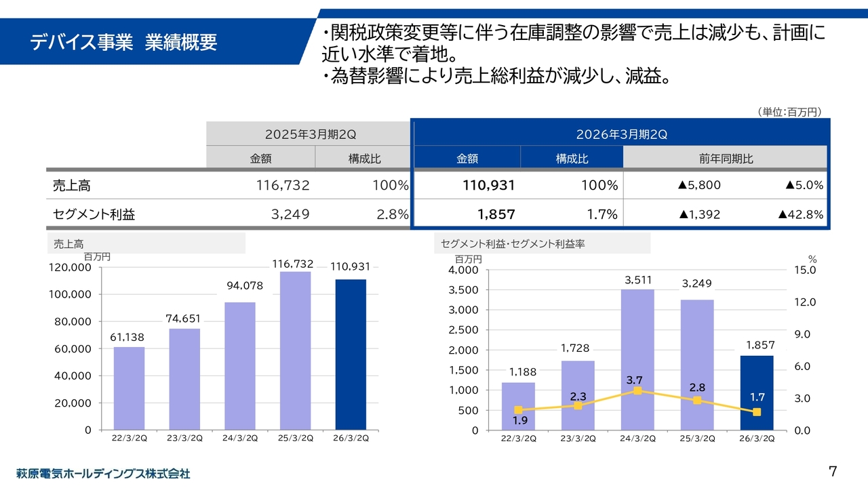Click the 24/3/2Q profit bar labeled 3,511

[637, 359]
